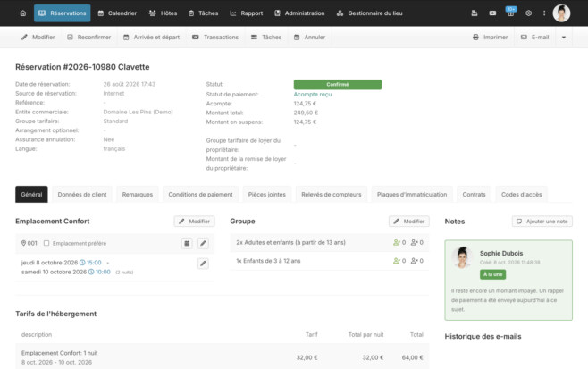Click Modifier in the action toolbar
588x369 pixels.
[x=38, y=38]
